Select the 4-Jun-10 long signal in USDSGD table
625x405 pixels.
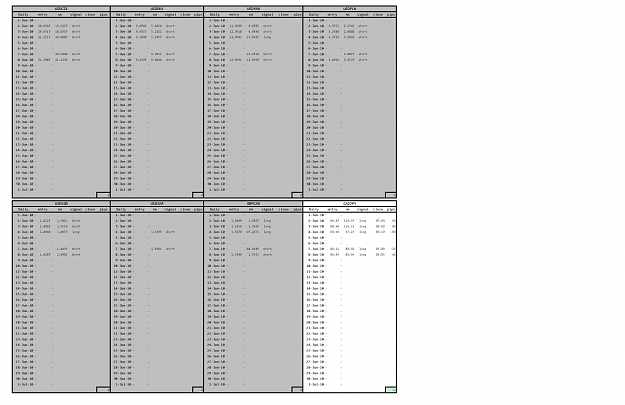coord(76,232)
